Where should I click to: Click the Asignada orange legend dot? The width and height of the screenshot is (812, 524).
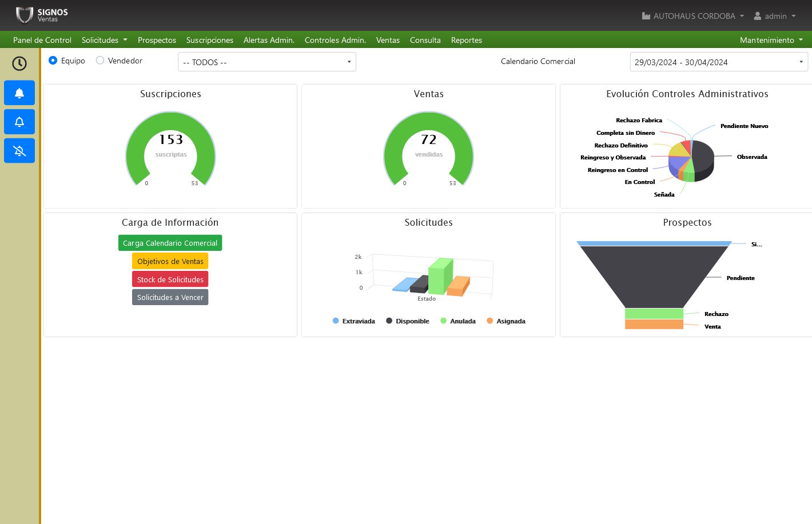[489, 321]
